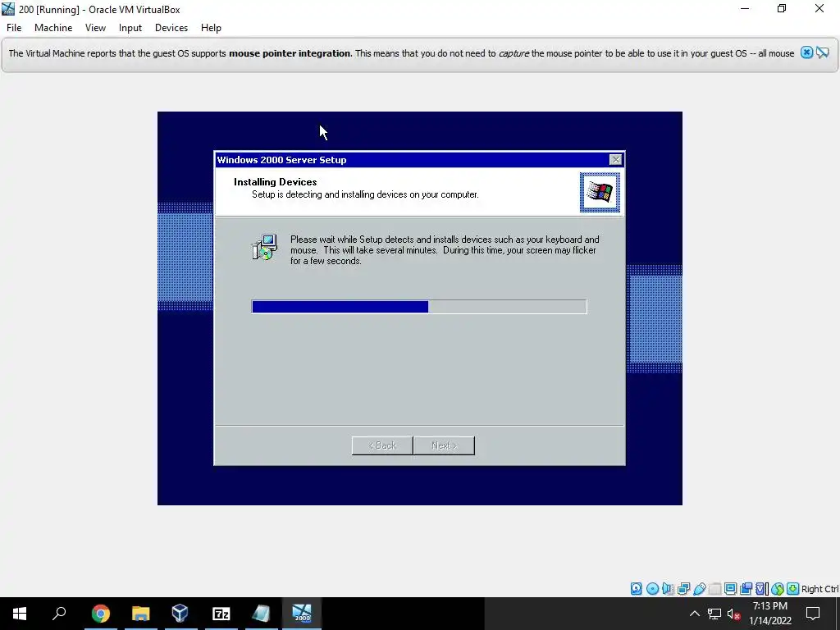The height and width of the screenshot is (630, 840).
Task: Close the VirtualBox VM window
Action: 819,9
